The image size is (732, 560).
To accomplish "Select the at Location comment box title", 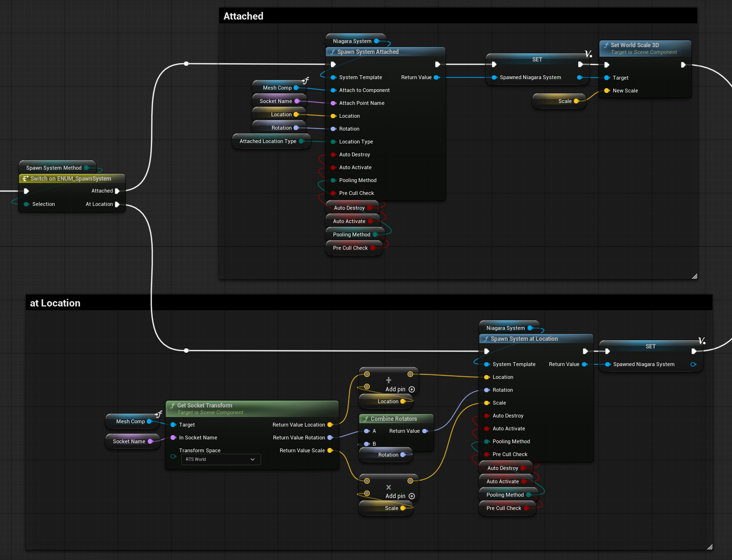I will point(55,303).
